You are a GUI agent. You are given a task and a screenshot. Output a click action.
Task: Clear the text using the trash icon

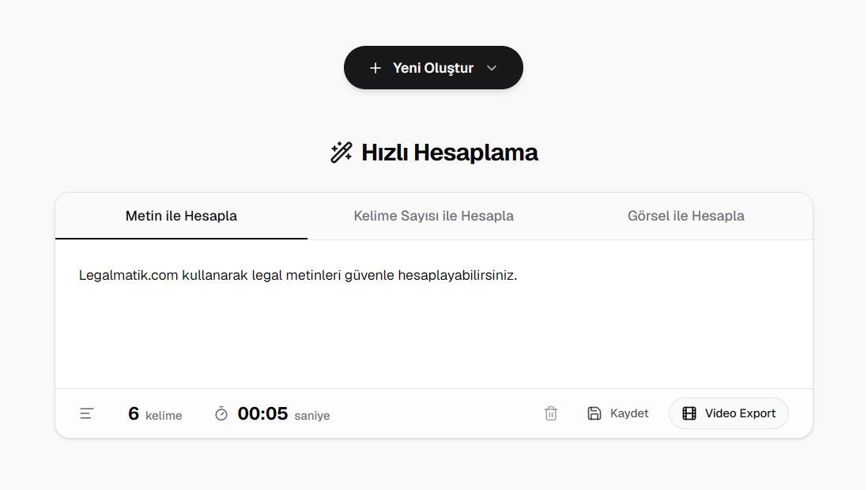click(x=551, y=413)
